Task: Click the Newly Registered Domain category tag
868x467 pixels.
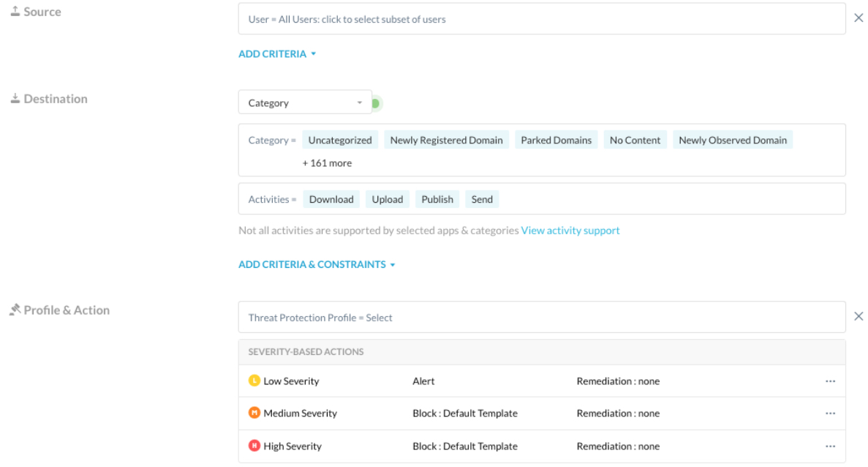Action: tap(446, 141)
